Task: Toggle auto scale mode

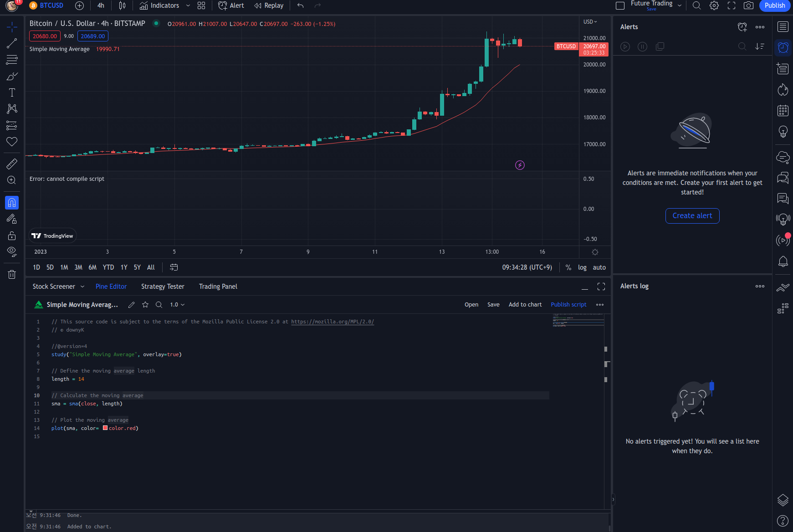Action: click(599, 267)
